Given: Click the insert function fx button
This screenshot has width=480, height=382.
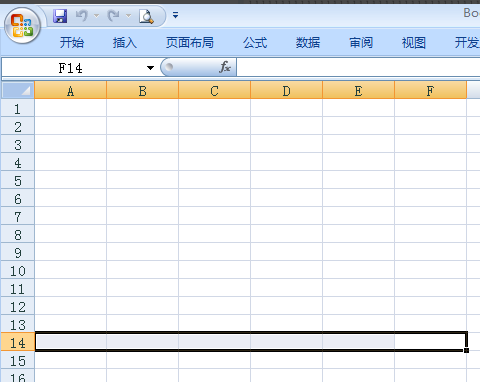Looking at the screenshot, I should pos(225,67).
